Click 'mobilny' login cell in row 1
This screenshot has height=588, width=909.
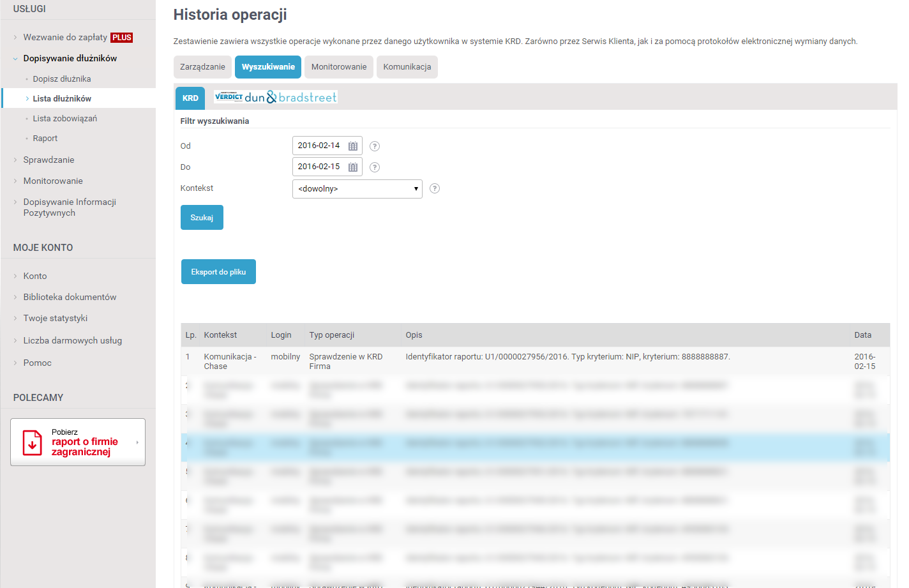[285, 357]
